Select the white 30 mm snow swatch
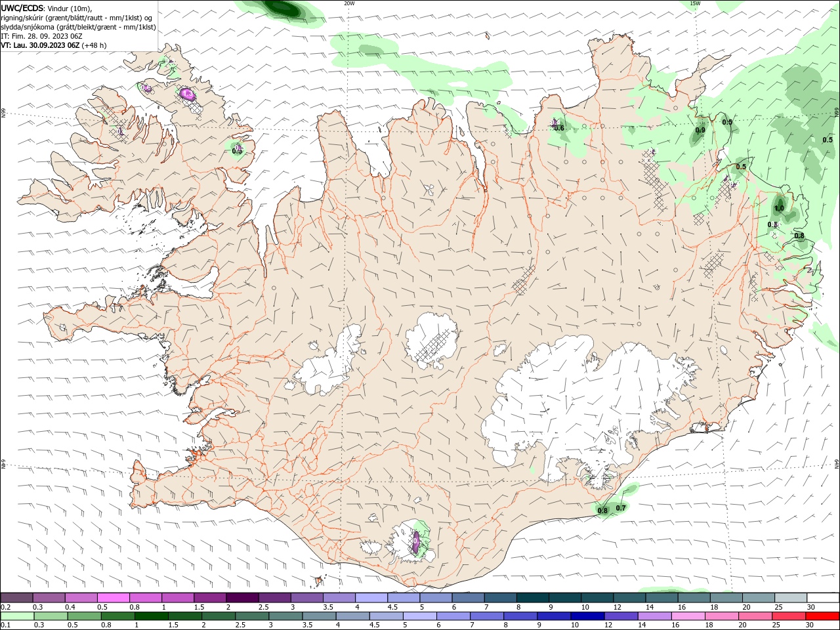The width and height of the screenshot is (840, 630). pyautogui.click(x=823, y=598)
